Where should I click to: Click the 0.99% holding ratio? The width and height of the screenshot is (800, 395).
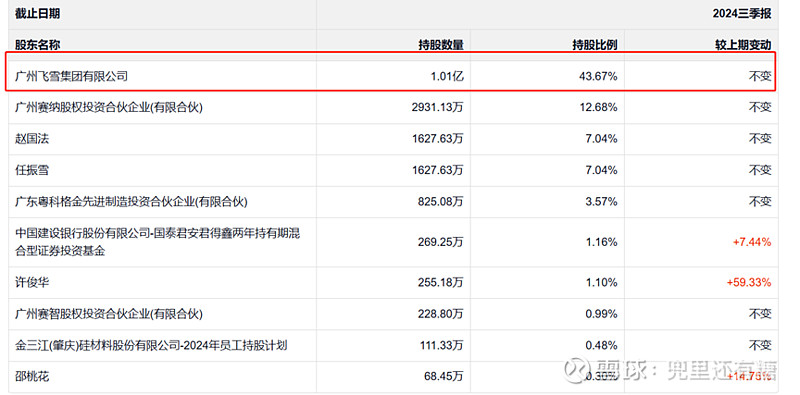[x=603, y=314]
